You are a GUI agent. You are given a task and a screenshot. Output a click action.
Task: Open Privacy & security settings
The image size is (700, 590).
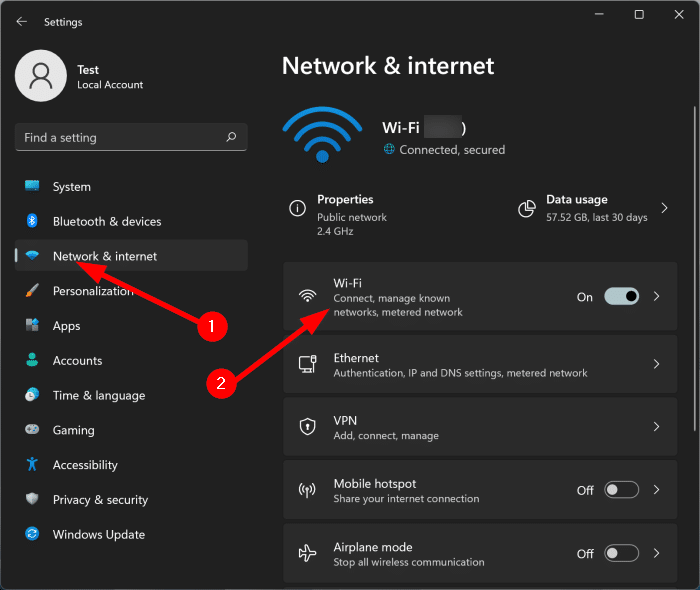click(x=131, y=499)
